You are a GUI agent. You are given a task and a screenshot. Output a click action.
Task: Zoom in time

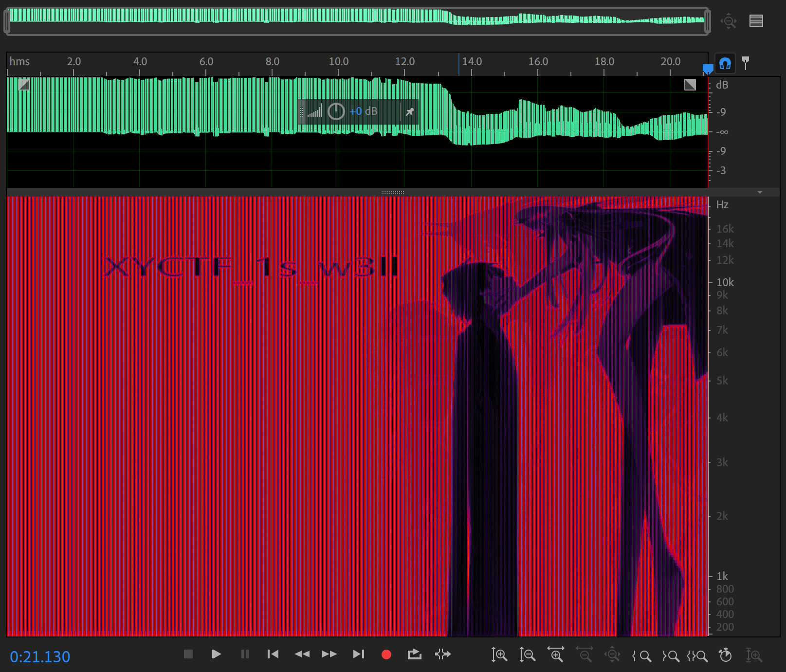(x=556, y=654)
